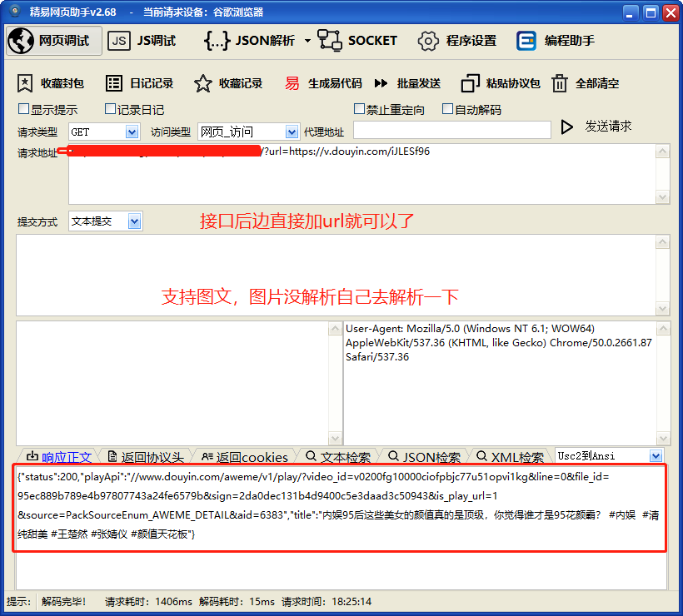Switch to 响应正文 tab
The image size is (683, 616).
pyautogui.click(x=59, y=457)
